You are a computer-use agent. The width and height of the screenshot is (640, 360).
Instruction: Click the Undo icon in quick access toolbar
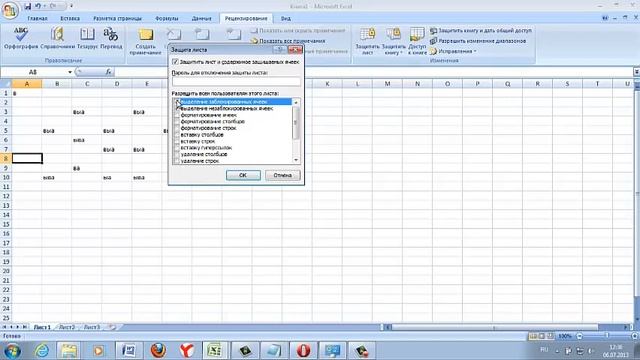(x=38, y=6)
